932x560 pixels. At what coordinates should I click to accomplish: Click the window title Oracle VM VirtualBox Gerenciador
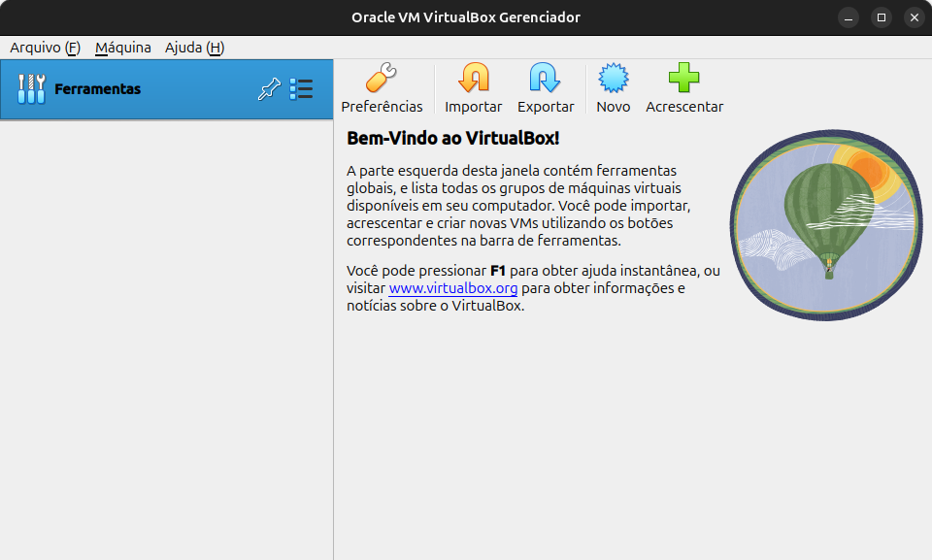tap(466, 17)
